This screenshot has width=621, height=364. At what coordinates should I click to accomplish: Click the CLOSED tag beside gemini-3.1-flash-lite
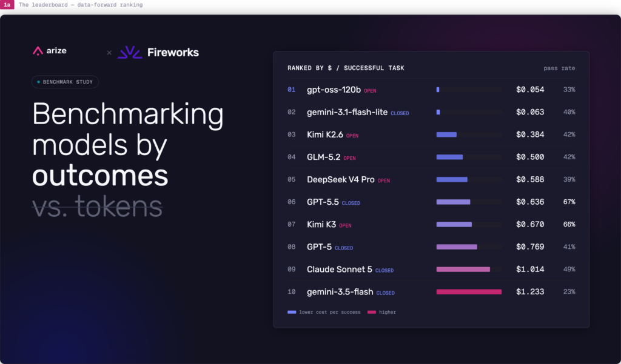tap(400, 113)
